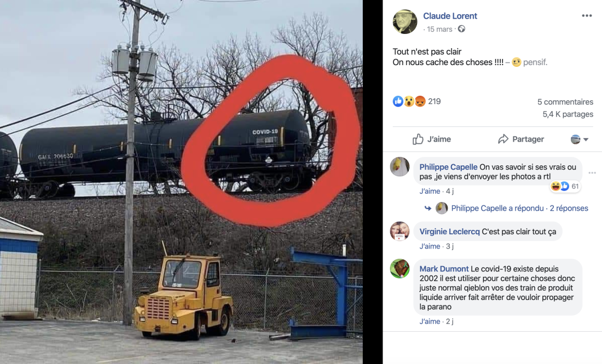Click the Partager share button
Image resolution: width=602 pixels, height=364 pixels.
pos(521,139)
